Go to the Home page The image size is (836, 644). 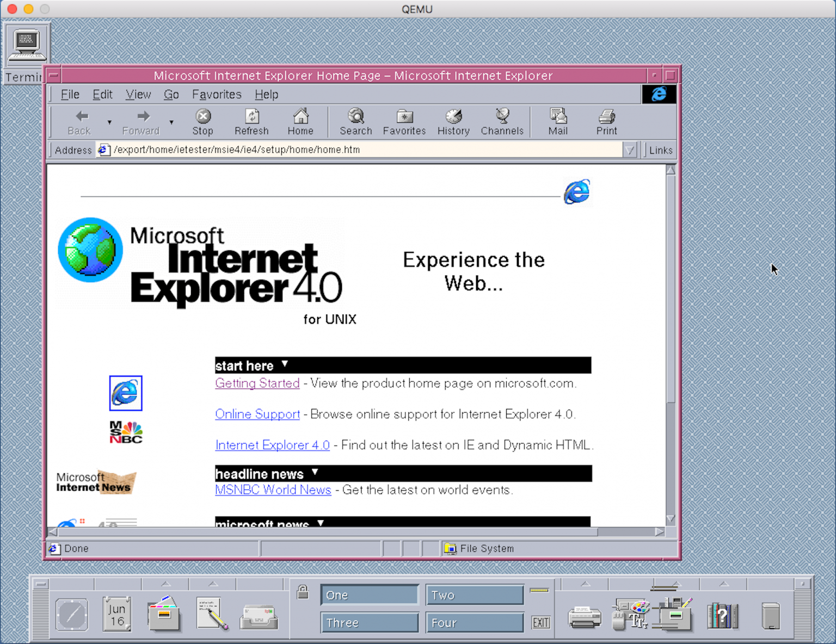(x=300, y=122)
